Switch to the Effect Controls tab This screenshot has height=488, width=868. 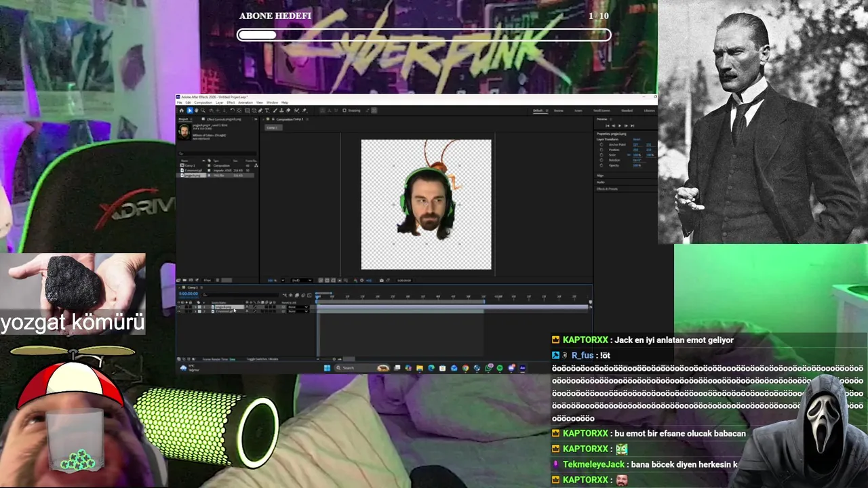click(222, 119)
